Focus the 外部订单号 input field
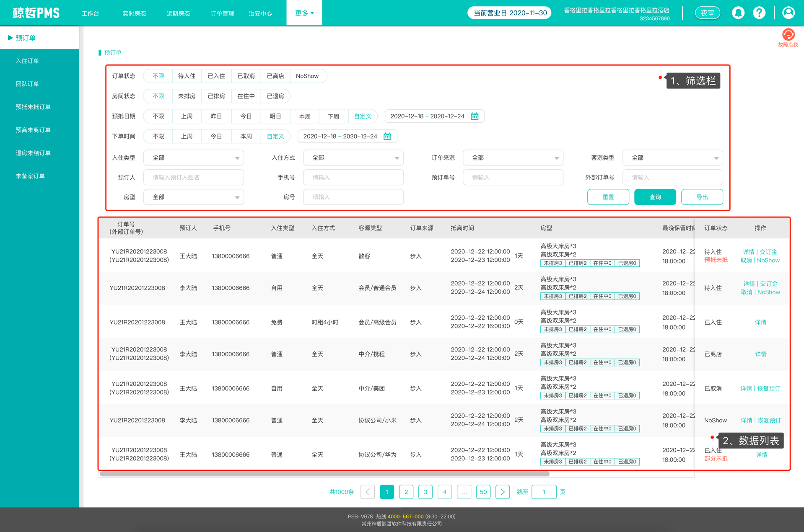This screenshot has height=532, width=804. [673, 177]
